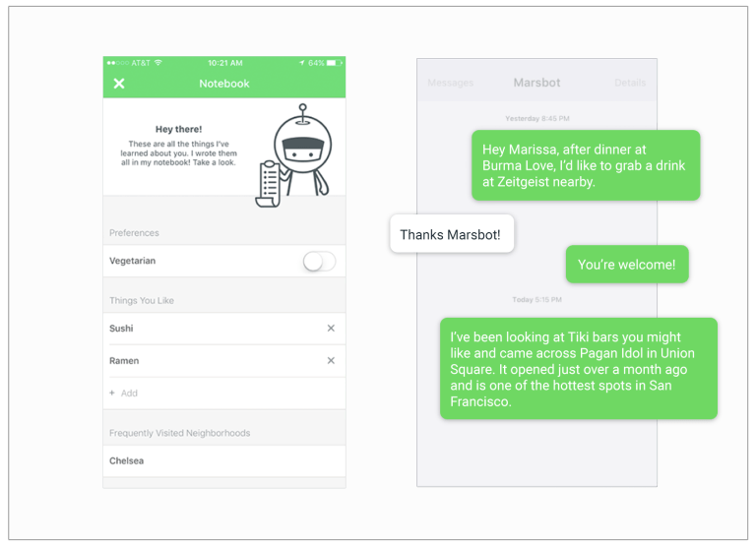The height and width of the screenshot is (546, 756).
Task: Tap the Pagan Idol Tiki bar message
Action: [578, 369]
